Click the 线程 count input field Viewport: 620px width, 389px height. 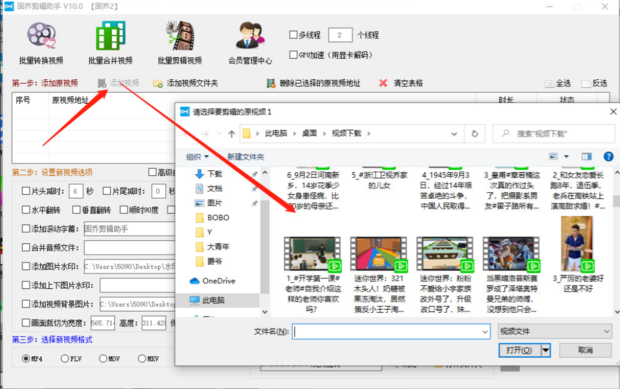tap(340, 35)
